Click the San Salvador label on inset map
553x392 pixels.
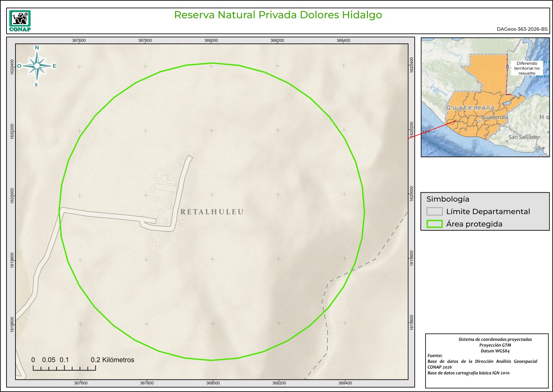524,137
